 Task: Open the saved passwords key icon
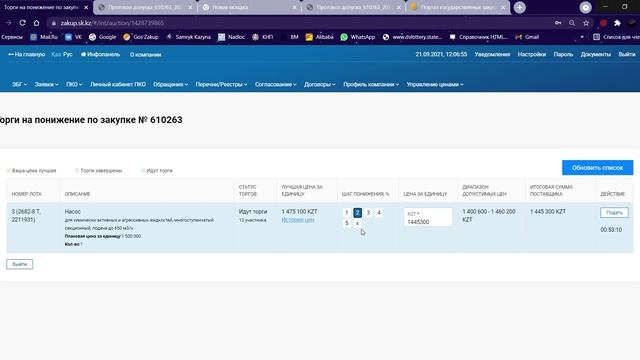pos(558,23)
